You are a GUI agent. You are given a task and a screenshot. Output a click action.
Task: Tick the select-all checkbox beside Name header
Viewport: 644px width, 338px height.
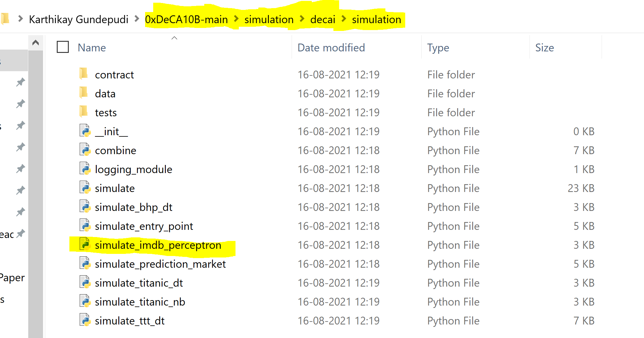[62, 47]
